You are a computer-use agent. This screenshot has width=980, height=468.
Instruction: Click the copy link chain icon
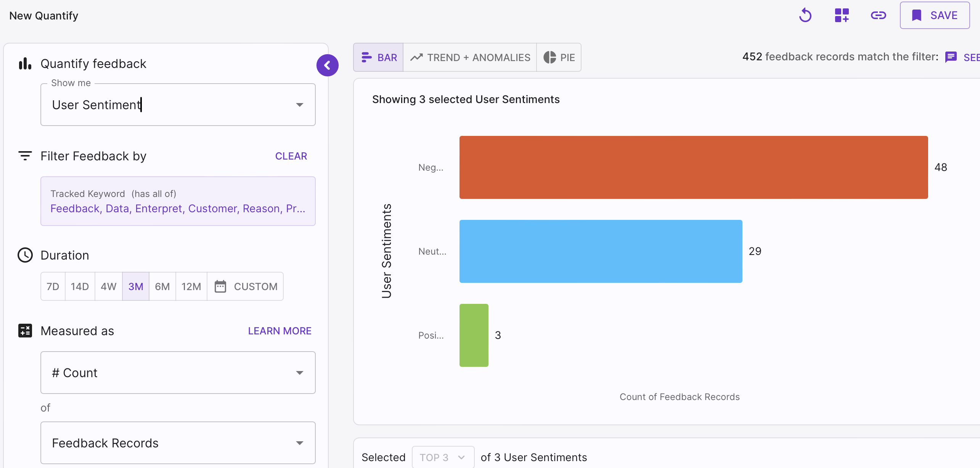click(878, 16)
